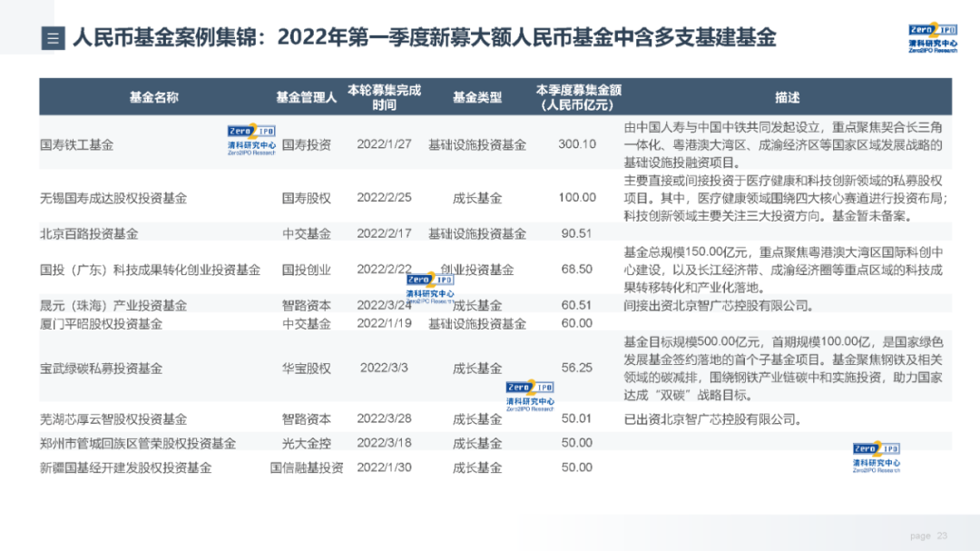Screen dimensions: 980x551
Task: Select manager cell 国寿投资
Action: pyautogui.click(x=307, y=145)
